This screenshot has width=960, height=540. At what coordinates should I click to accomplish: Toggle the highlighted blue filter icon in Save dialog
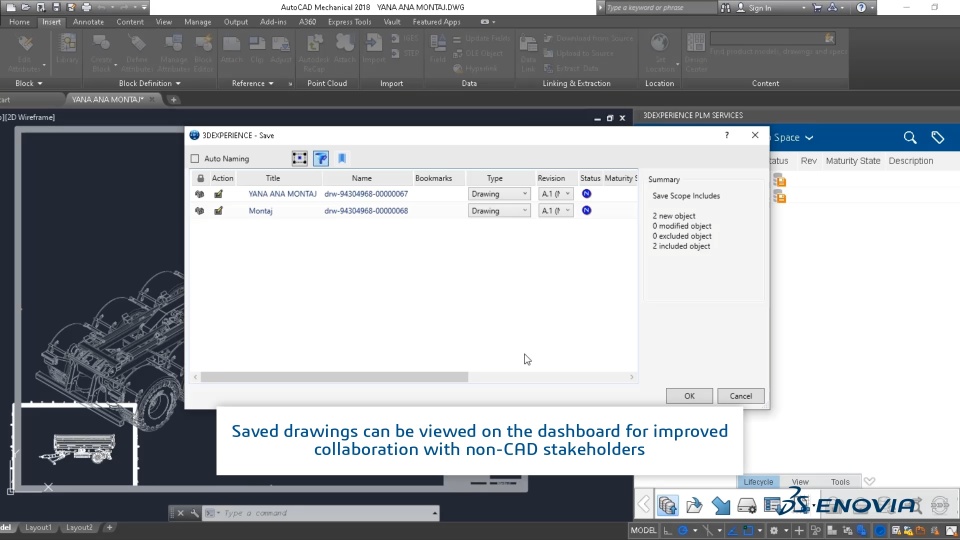point(321,159)
